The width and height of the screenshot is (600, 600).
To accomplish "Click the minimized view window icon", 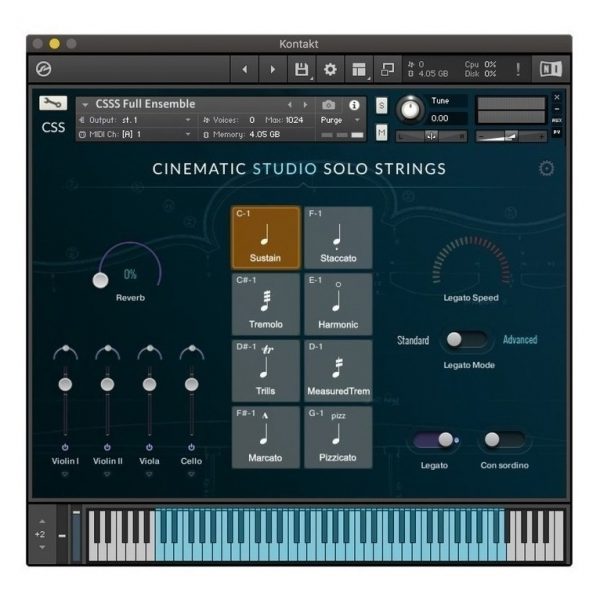I will pyautogui.click(x=388, y=69).
